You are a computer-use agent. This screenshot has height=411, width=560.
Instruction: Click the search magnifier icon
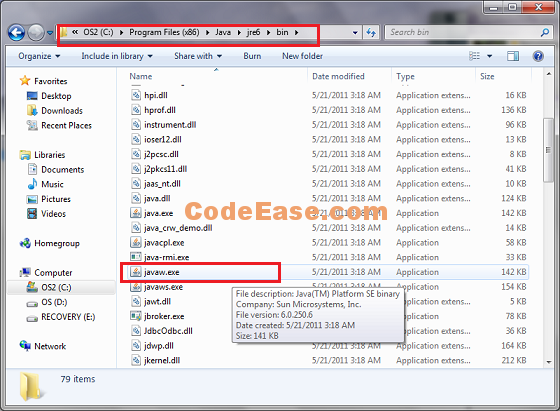[x=545, y=32]
